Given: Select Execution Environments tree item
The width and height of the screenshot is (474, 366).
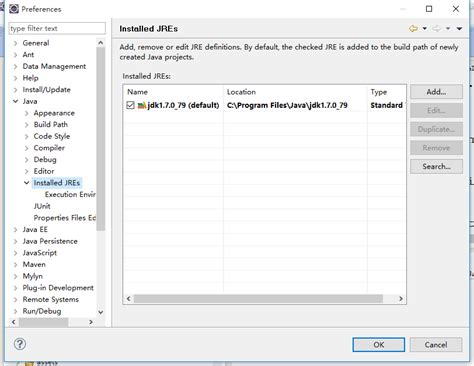Looking at the screenshot, I should click(x=70, y=194).
